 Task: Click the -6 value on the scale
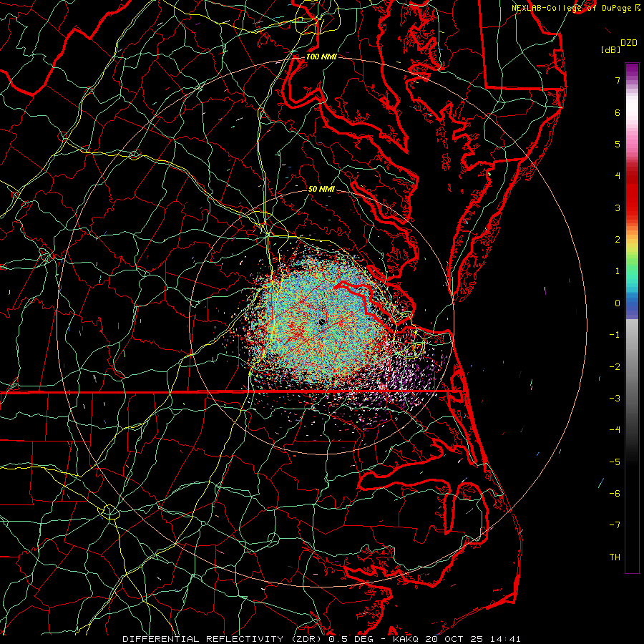pyautogui.click(x=615, y=494)
